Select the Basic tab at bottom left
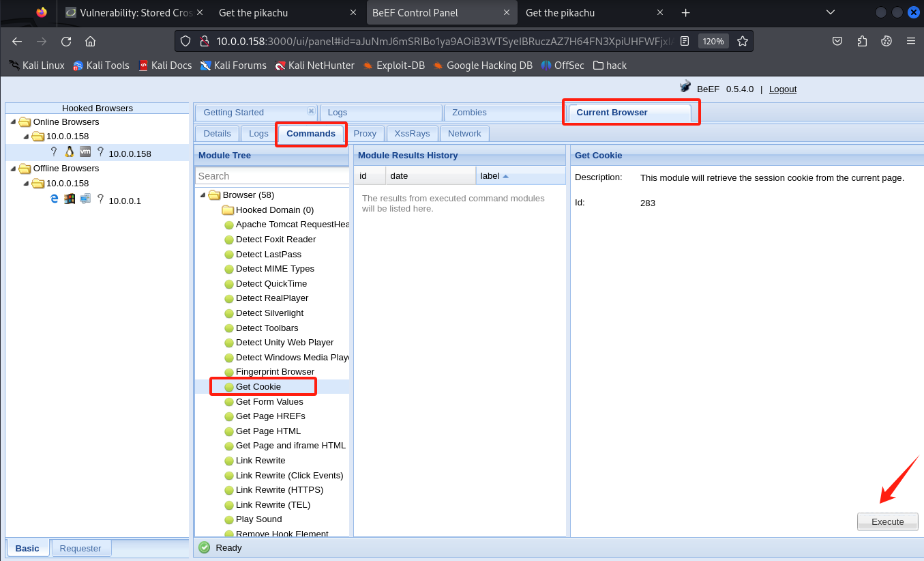 28,548
